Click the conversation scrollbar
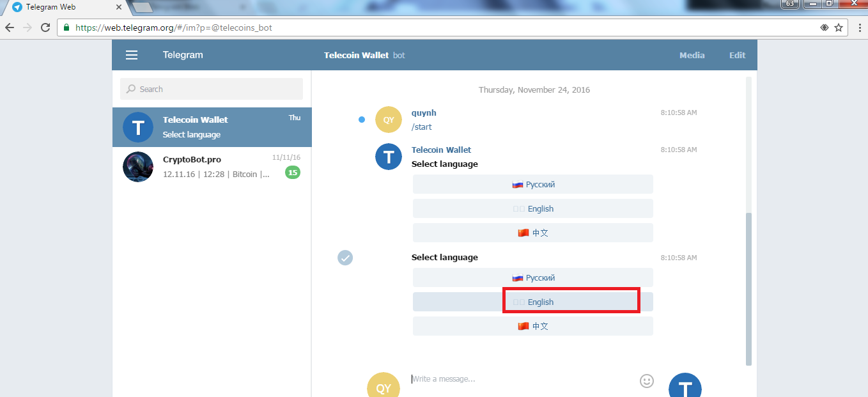 click(x=749, y=289)
